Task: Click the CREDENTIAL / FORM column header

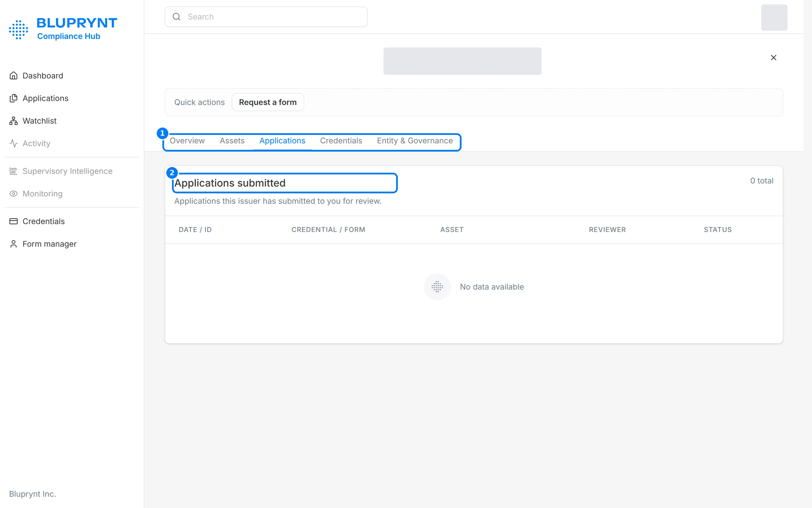Action: pyautogui.click(x=328, y=229)
